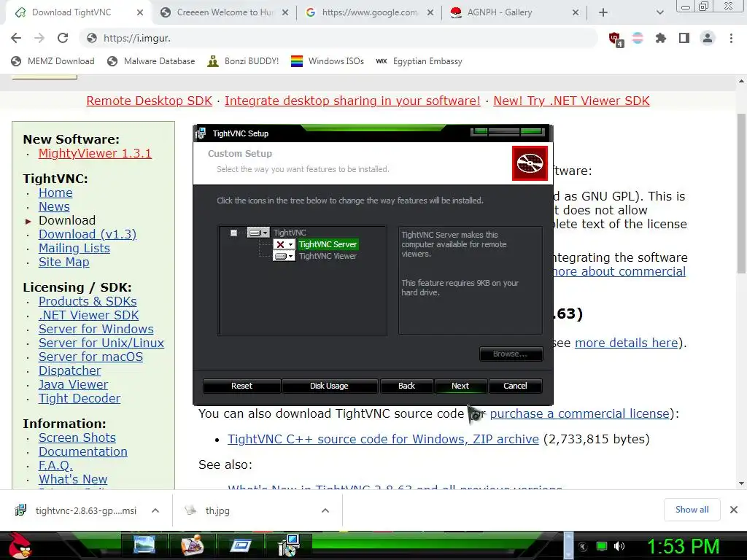Cancel the TightVNC Setup wizard
Image resolution: width=747 pixels, height=560 pixels.
515,386
